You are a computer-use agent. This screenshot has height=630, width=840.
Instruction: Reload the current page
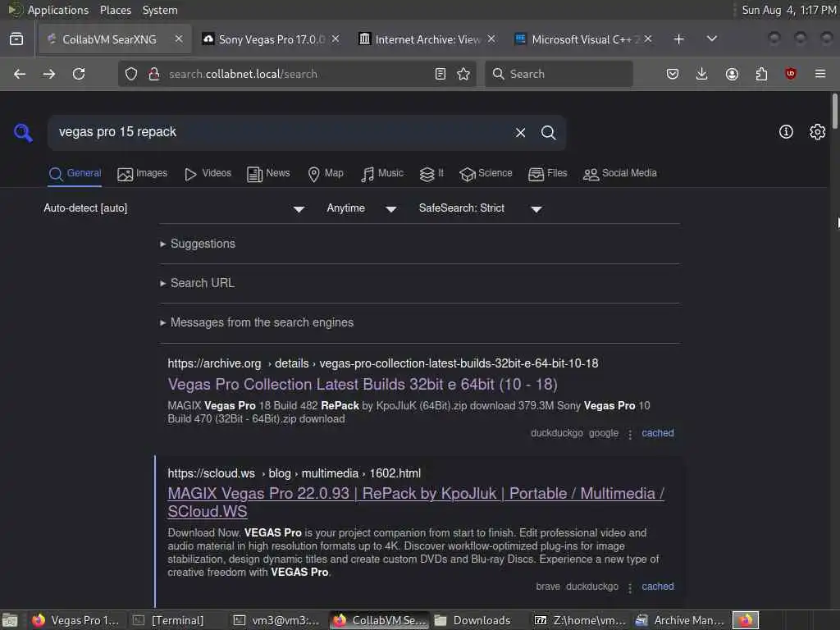(x=79, y=74)
